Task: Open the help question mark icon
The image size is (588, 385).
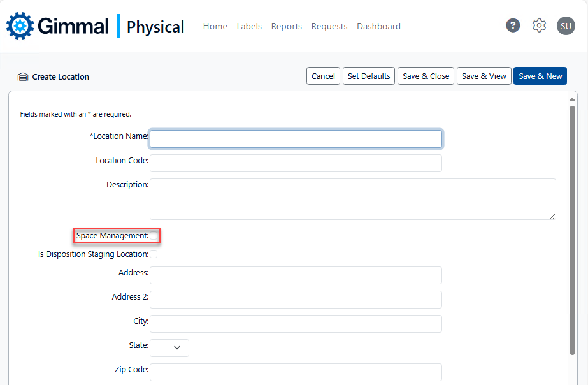Action: tap(513, 25)
